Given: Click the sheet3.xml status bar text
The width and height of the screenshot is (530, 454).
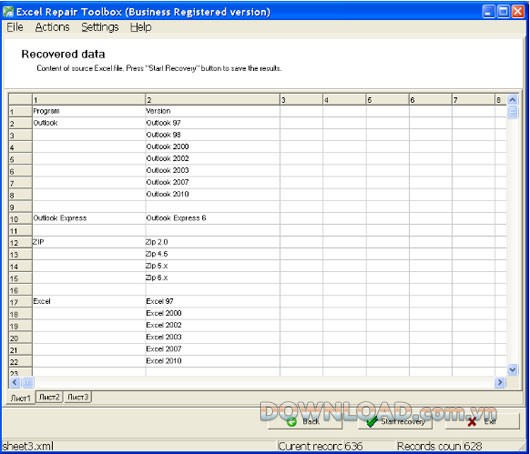Looking at the screenshot, I should [28, 446].
